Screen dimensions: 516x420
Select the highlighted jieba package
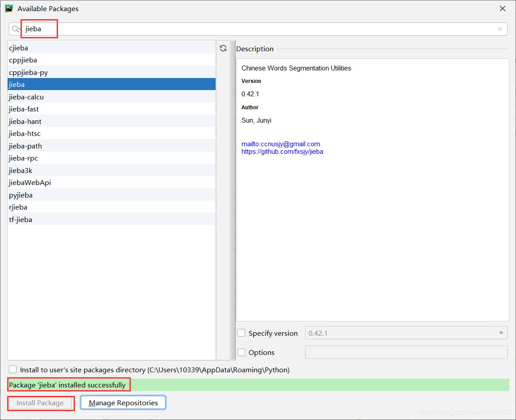[112, 84]
